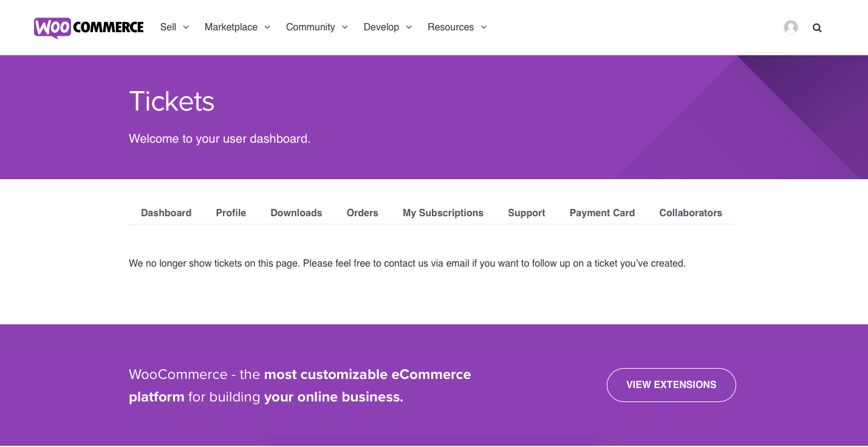Select the Orders tab
Screen dimensions: 868x447
pyautogui.click(x=363, y=213)
